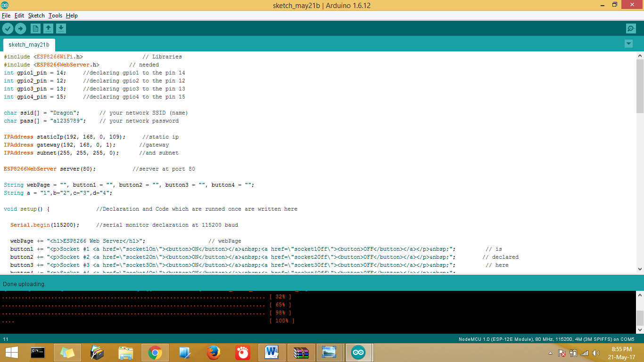Screen dimensions: 644x362
Task: Open WinRAR from the taskbar
Action: tap(301, 352)
